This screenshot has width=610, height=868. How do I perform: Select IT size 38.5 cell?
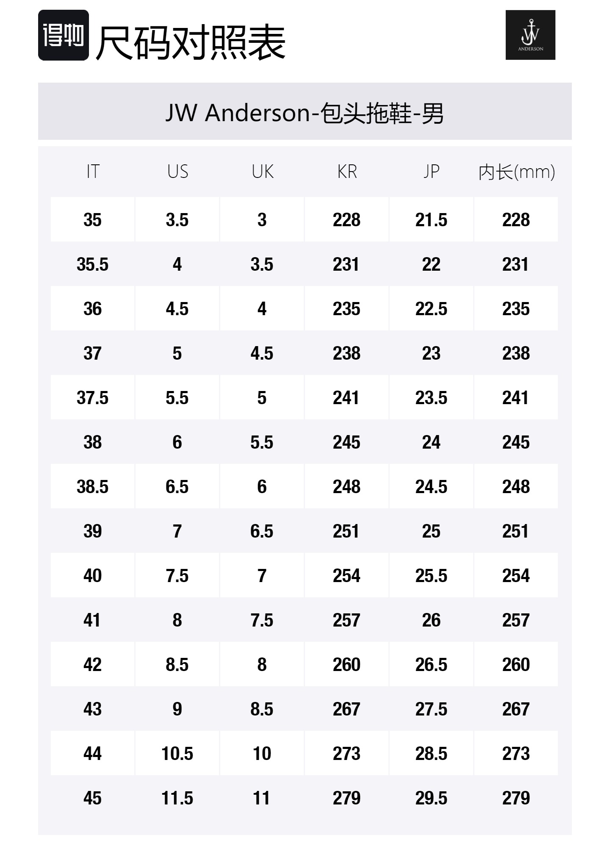(x=93, y=487)
